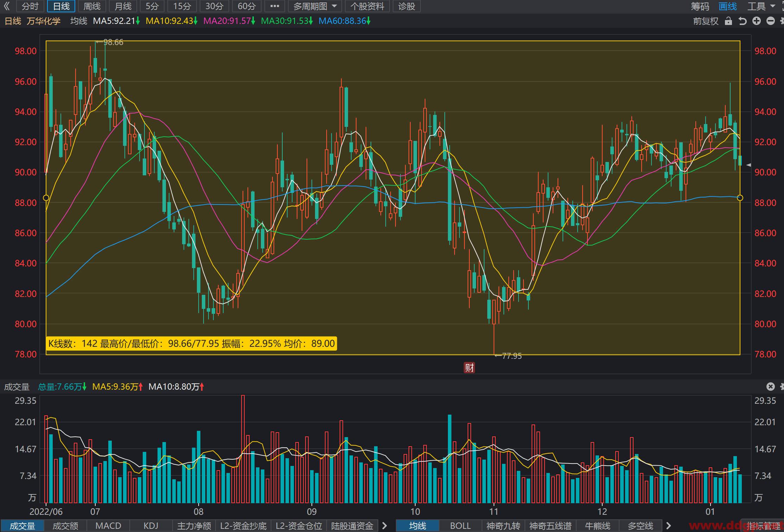
Task: Expand the 多周期图 dropdown
Action: 315,6
